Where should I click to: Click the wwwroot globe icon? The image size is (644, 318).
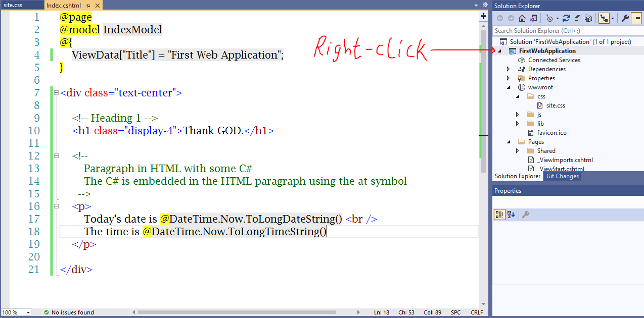pyautogui.click(x=522, y=87)
